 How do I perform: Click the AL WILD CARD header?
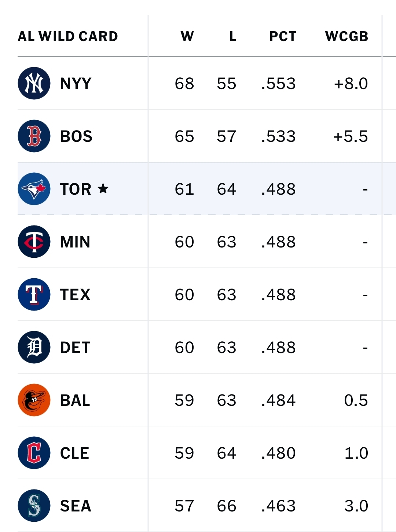[x=68, y=36]
